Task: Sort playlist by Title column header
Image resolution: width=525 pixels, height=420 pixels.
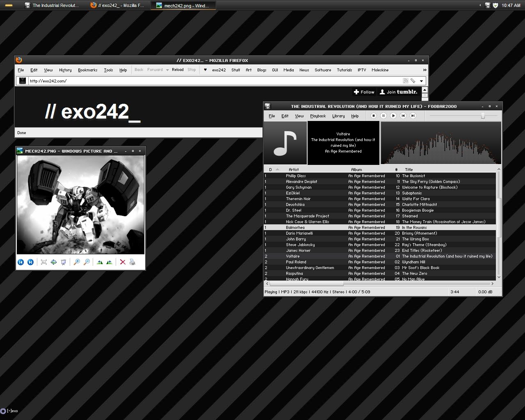Action: (409, 169)
